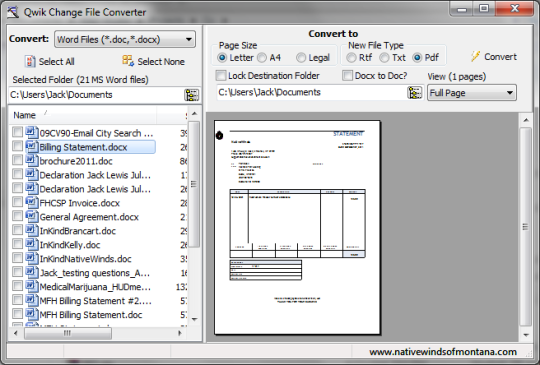Image resolution: width=540 pixels, height=365 pixels.
Task: Choose Pdf as new file type
Action: 417,58
